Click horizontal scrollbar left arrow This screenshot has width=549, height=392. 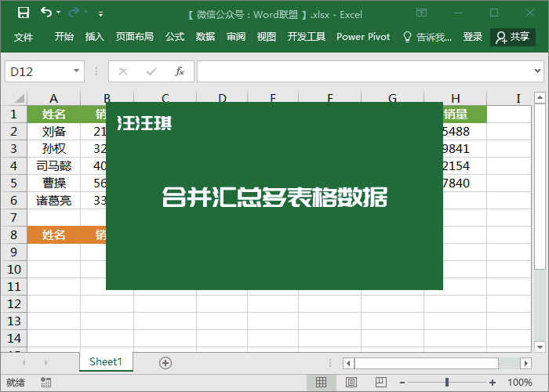(x=348, y=363)
